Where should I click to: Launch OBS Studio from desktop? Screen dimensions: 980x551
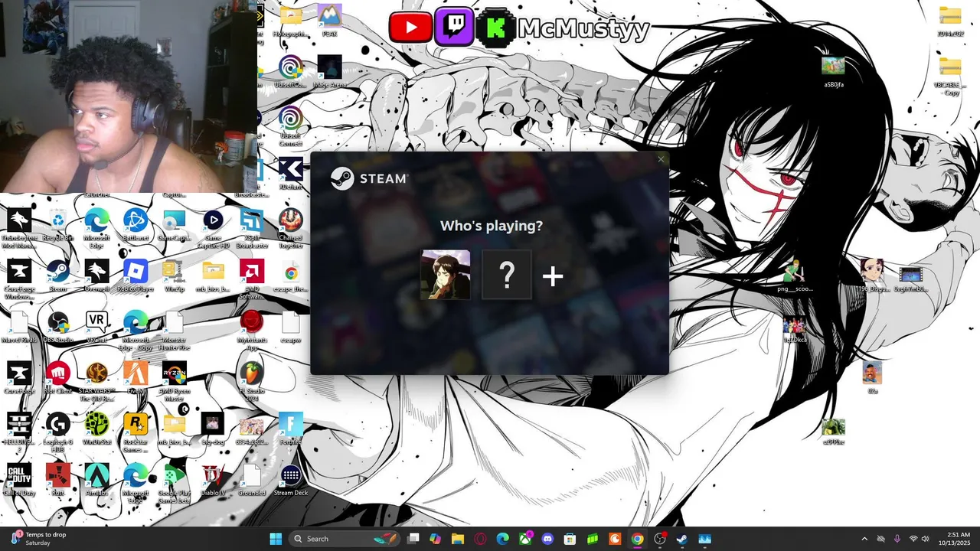[58, 328]
